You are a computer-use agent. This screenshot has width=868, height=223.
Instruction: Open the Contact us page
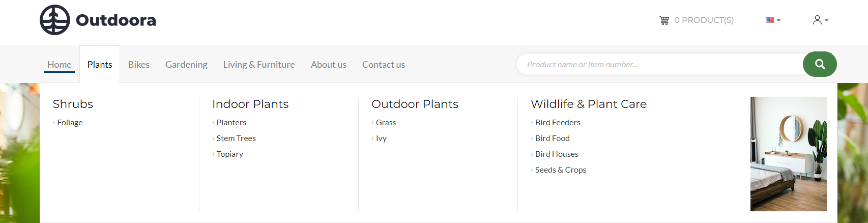point(384,65)
